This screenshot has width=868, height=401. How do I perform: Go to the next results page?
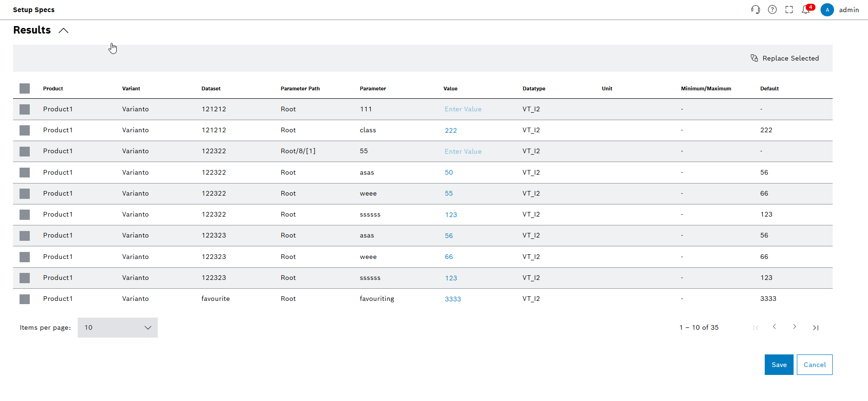pyautogui.click(x=795, y=327)
